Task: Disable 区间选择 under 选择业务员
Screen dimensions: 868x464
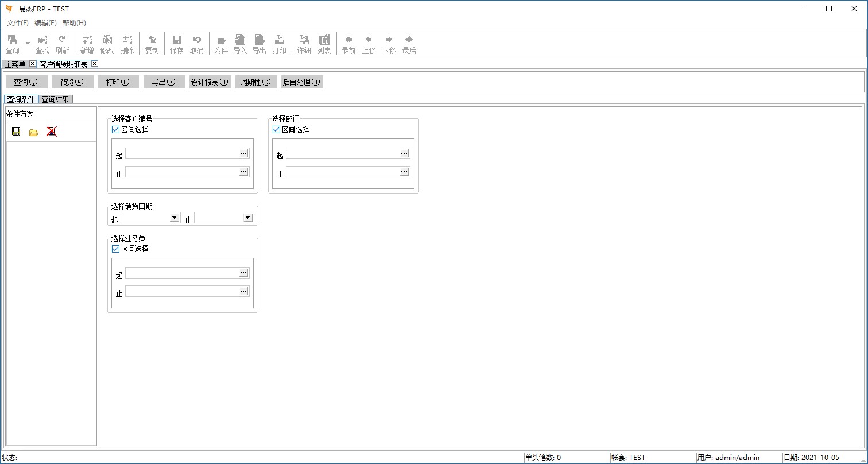Action: tap(115, 249)
